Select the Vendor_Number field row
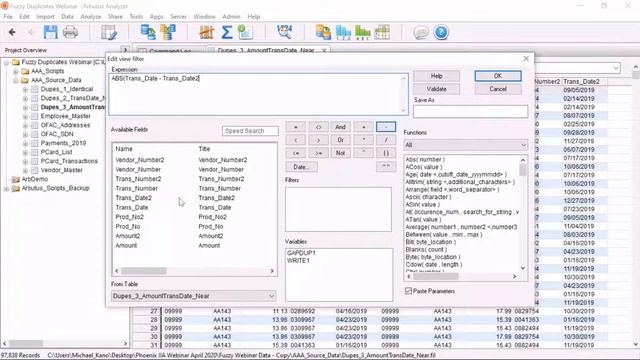640x360 pixels. click(x=194, y=169)
